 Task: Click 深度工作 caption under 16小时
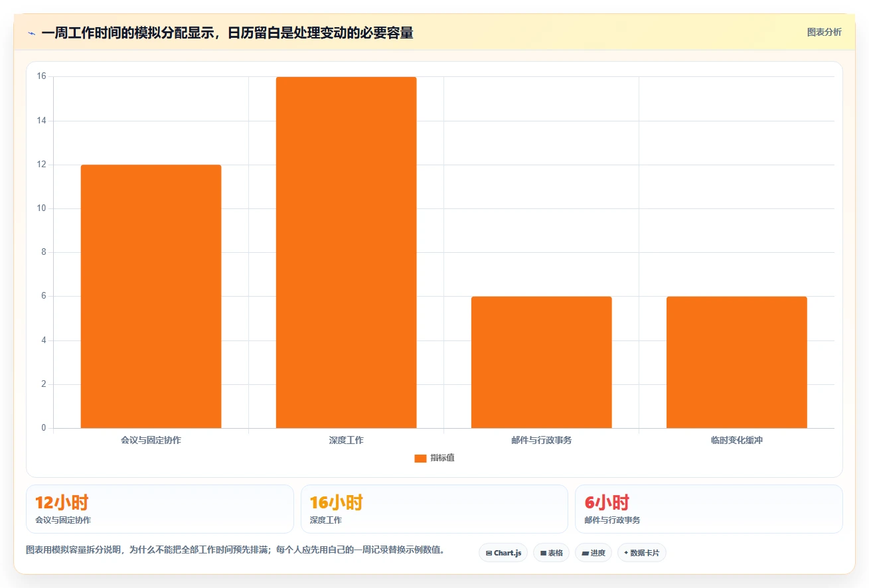tap(325, 520)
